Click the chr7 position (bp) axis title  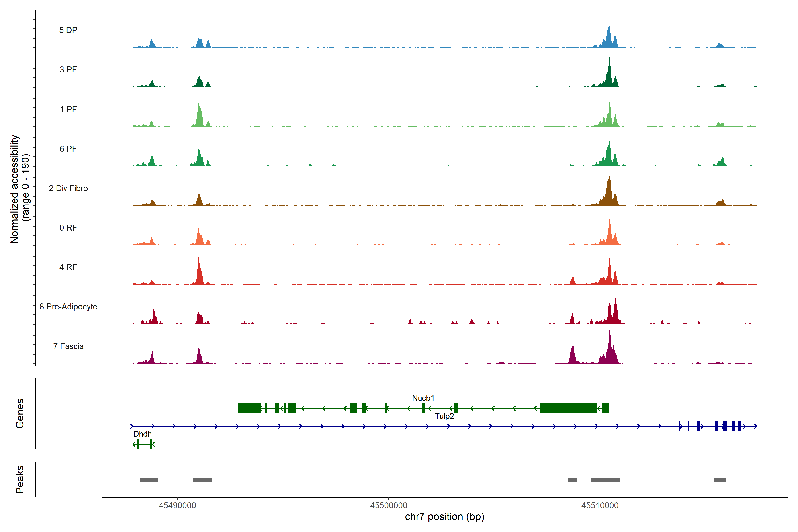coord(444,517)
